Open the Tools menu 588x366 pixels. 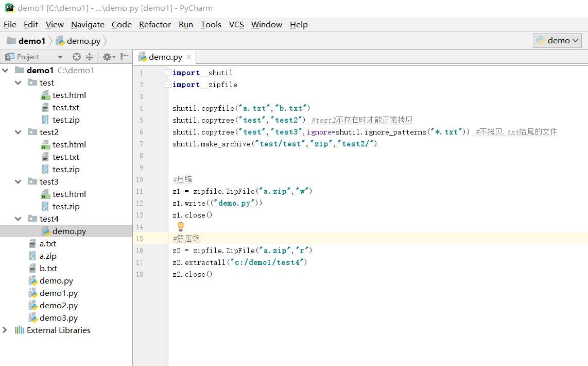coord(211,24)
